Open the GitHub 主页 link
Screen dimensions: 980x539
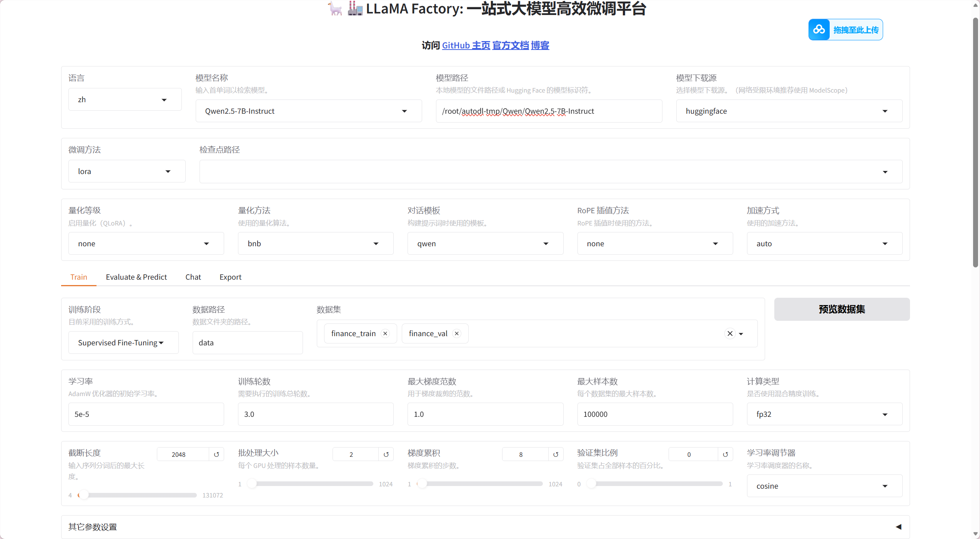tap(466, 45)
